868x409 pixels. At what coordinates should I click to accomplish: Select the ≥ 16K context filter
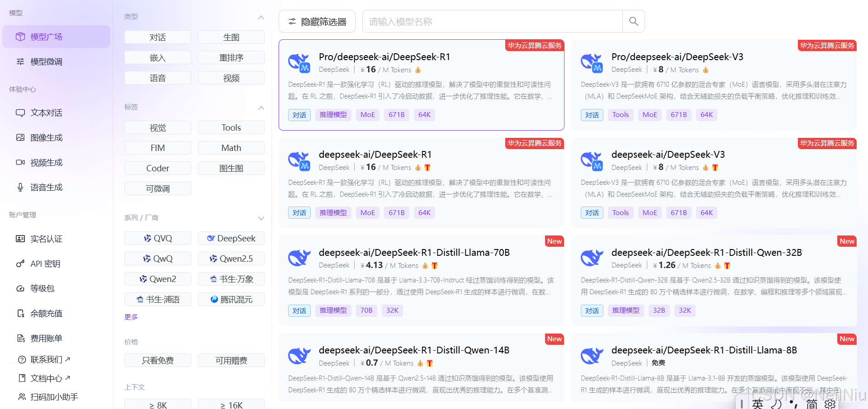tap(231, 405)
